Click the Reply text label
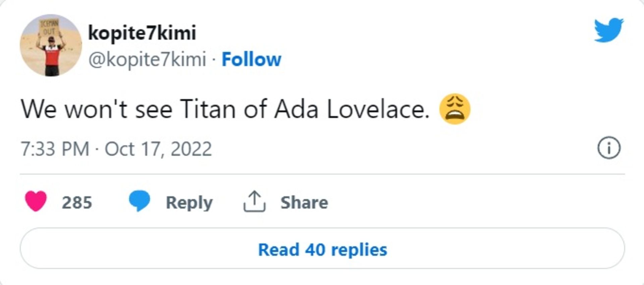The image size is (644, 285). click(189, 202)
